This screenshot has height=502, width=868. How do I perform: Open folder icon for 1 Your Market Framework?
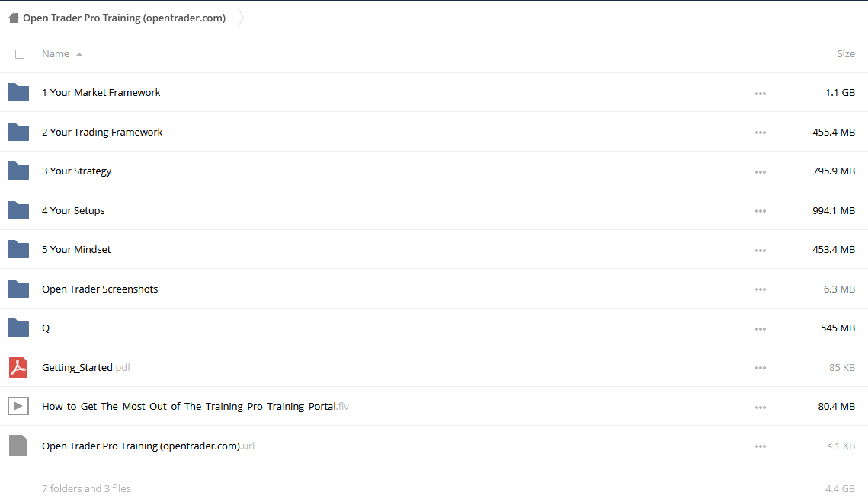coord(18,92)
